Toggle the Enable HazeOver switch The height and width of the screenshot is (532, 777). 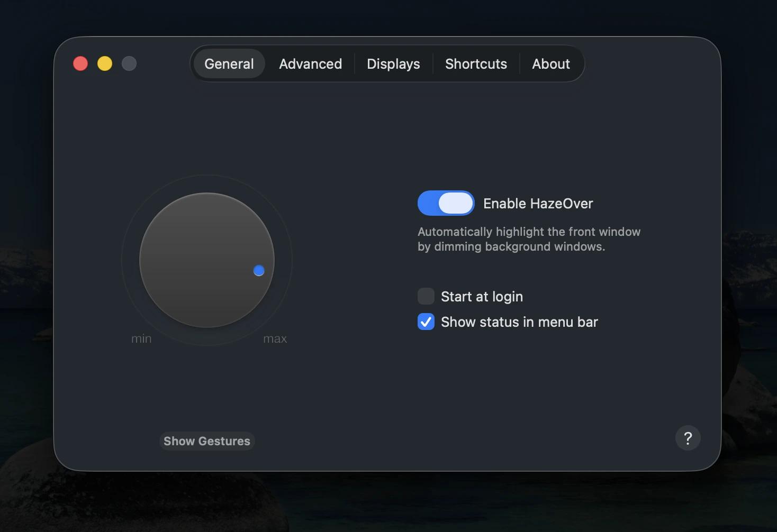[446, 203]
